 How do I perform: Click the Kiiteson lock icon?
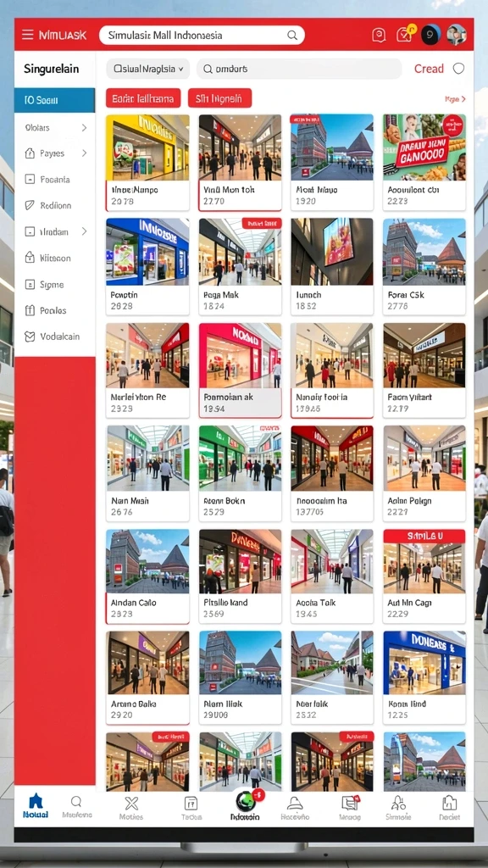click(x=30, y=258)
